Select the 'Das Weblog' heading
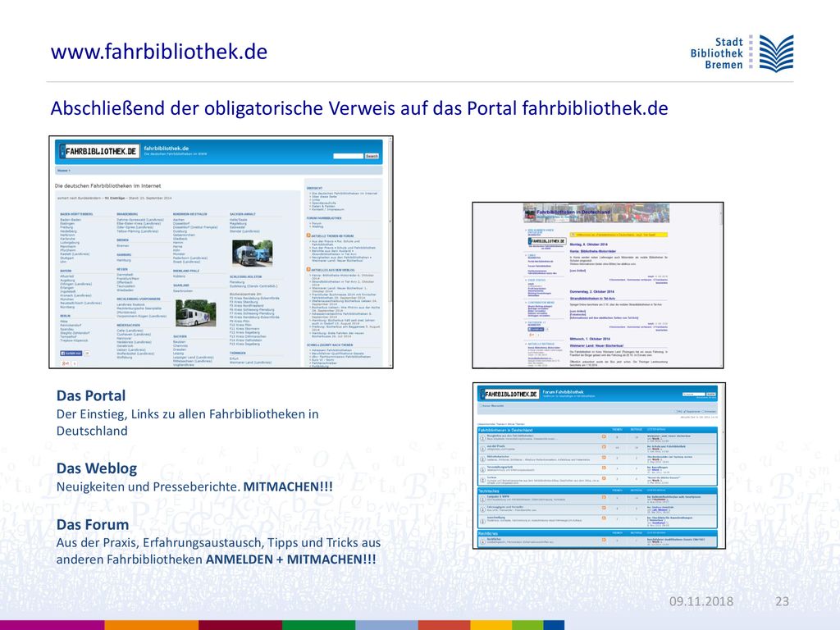840x630 pixels. (x=97, y=468)
